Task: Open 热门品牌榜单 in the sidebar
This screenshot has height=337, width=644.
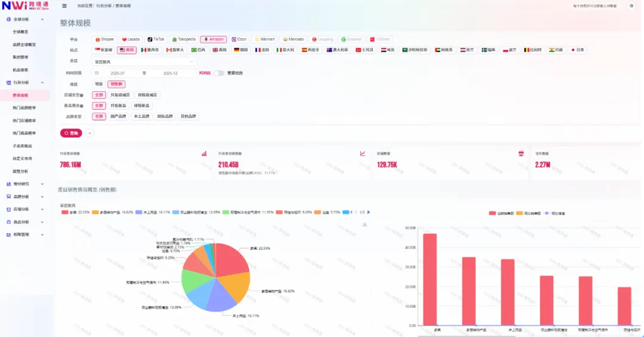Action: click(x=24, y=108)
